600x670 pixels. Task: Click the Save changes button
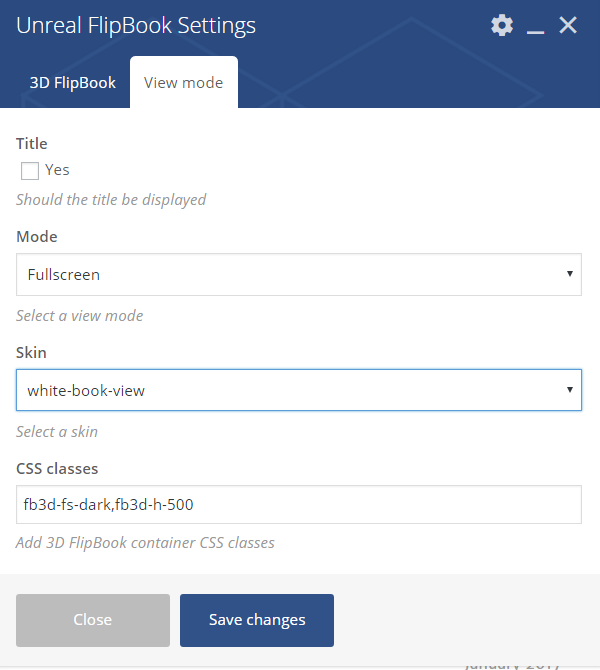click(257, 620)
